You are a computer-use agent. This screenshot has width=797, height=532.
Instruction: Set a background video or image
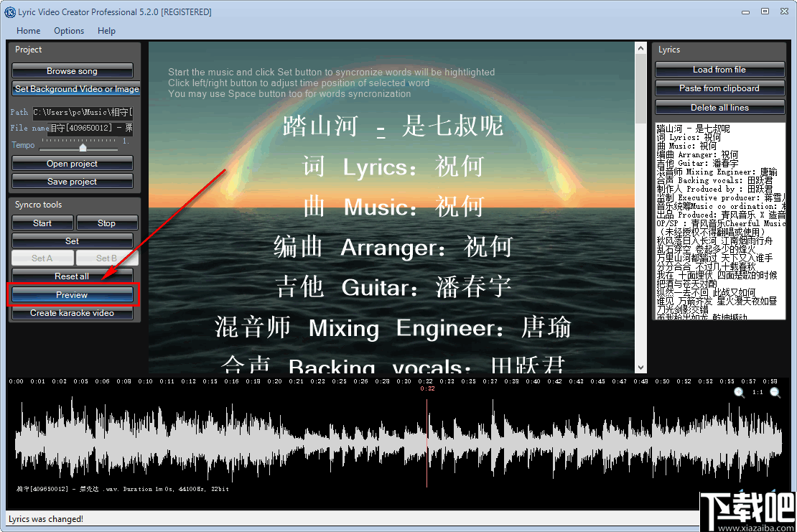point(76,88)
